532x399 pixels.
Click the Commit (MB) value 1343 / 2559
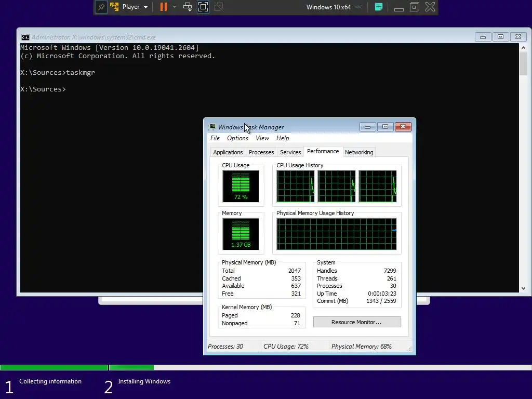tap(381, 301)
